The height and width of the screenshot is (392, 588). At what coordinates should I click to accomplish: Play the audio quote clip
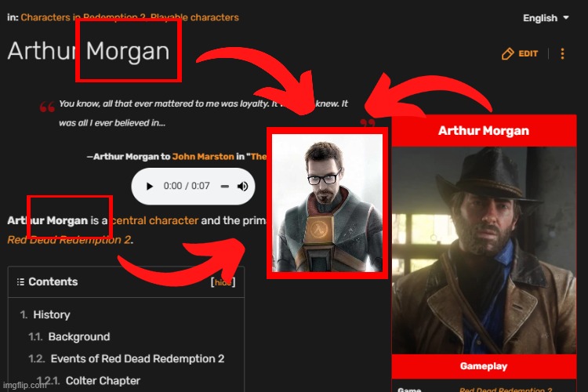[149, 186]
